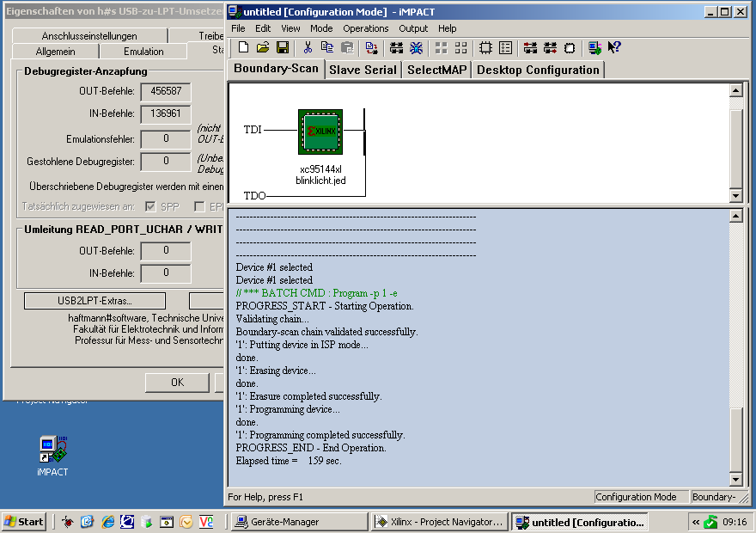Switch to Geräte-Manager taskbar window
The height and width of the screenshot is (533, 756).
click(300, 522)
